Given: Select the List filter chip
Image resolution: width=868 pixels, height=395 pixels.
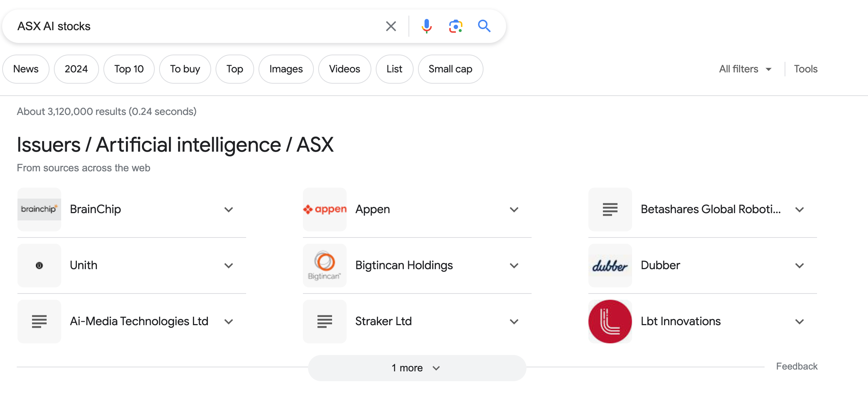Looking at the screenshot, I should point(394,69).
